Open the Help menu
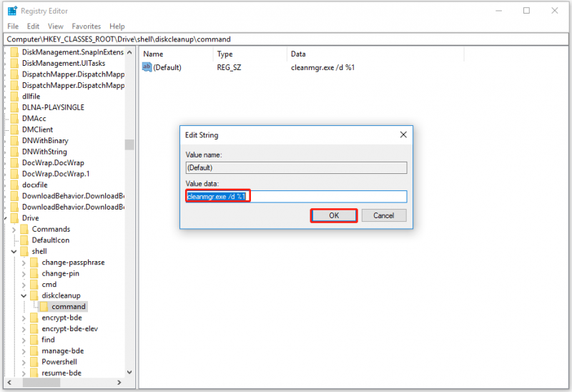 point(117,26)
